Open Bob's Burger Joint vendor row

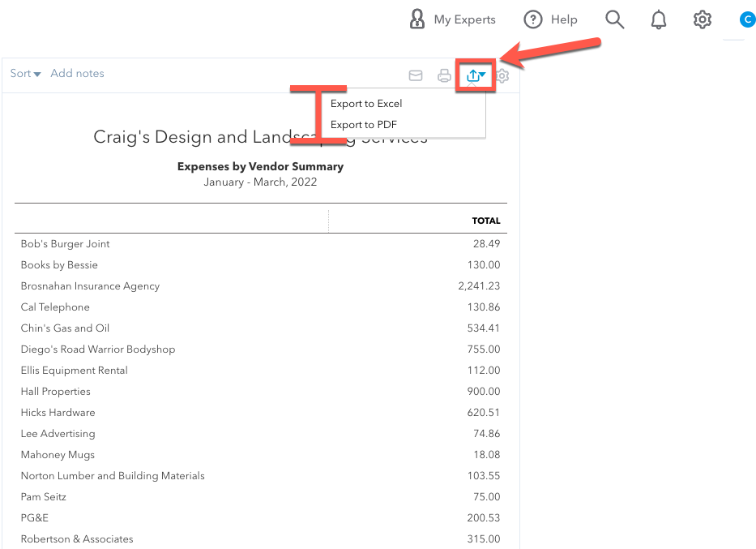pos(66,244)
